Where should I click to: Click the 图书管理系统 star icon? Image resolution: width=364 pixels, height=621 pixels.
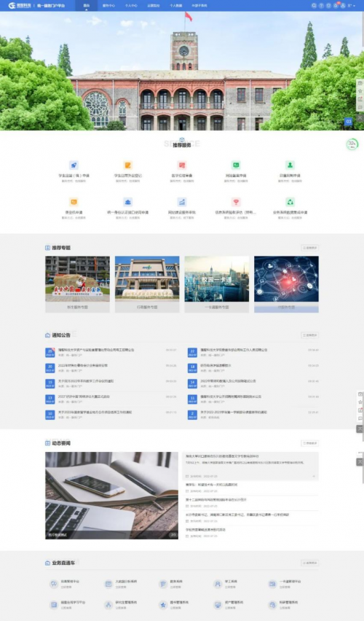click(163, 605)
